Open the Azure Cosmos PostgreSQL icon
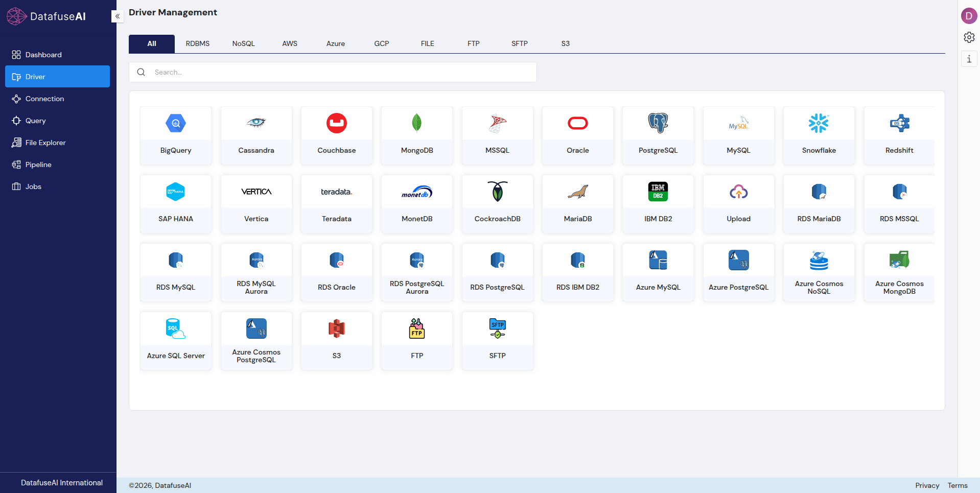This screenshot has height=493, width=980. tap(256, 328)
